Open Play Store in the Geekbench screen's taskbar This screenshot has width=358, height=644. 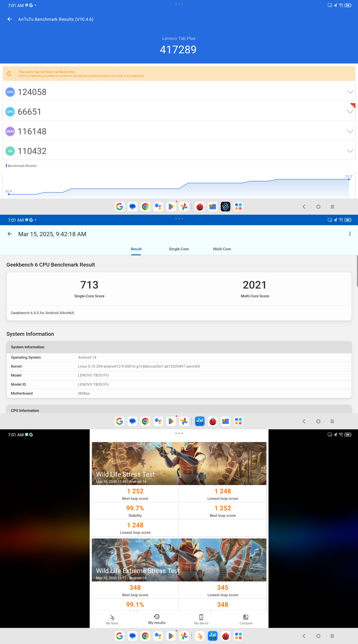[x=171, y=421]
